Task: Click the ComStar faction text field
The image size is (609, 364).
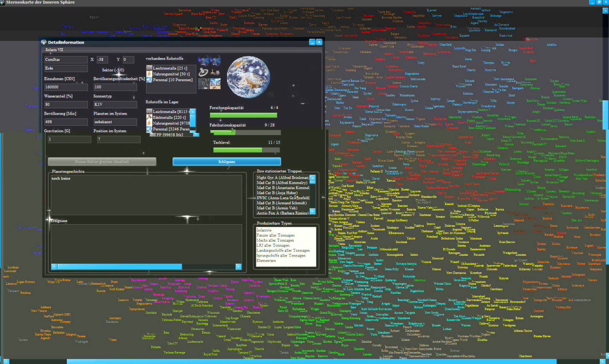Action: [x=66, y=60]
